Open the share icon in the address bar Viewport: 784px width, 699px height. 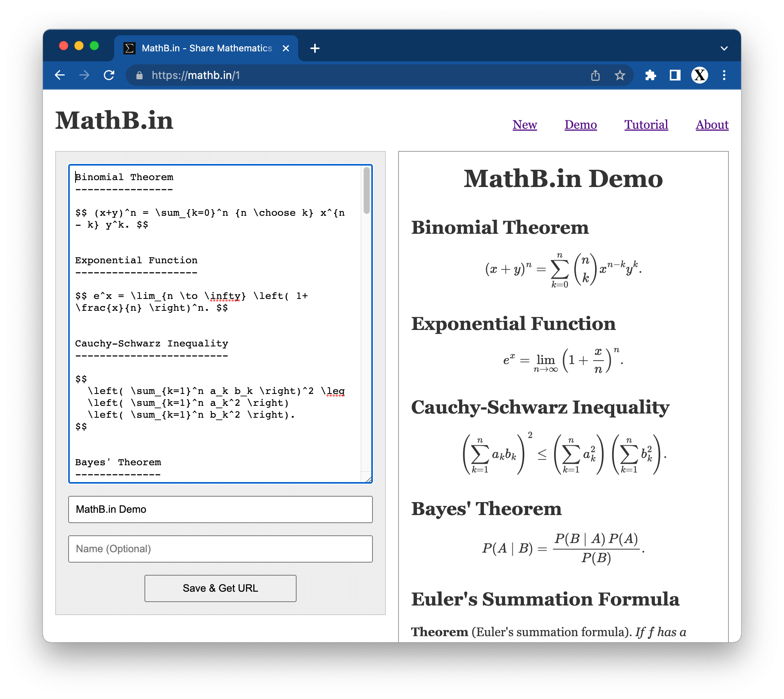(595, 75)
